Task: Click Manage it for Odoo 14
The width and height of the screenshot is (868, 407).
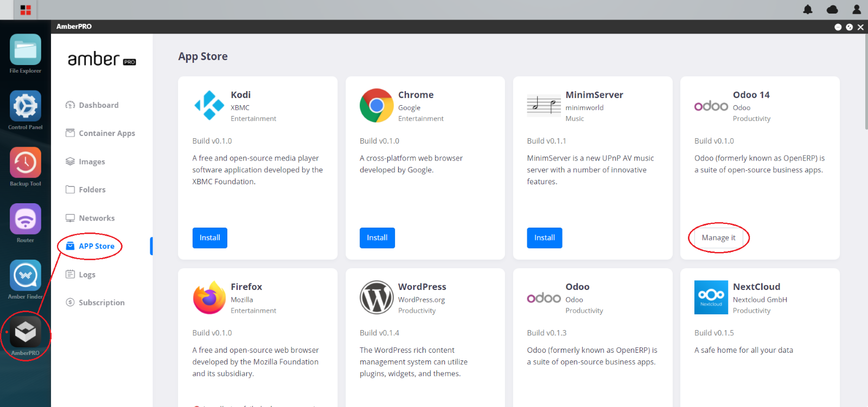Action: coord(719,238)
